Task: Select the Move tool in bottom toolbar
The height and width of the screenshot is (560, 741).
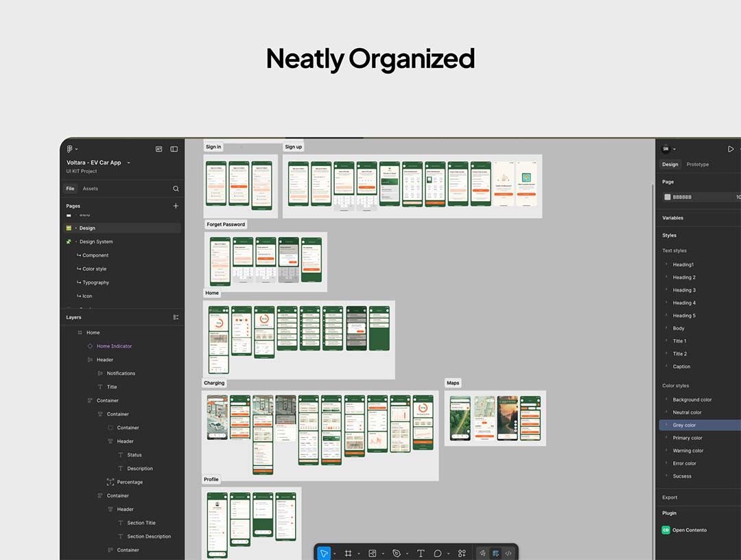Action: tap(324, 553)
